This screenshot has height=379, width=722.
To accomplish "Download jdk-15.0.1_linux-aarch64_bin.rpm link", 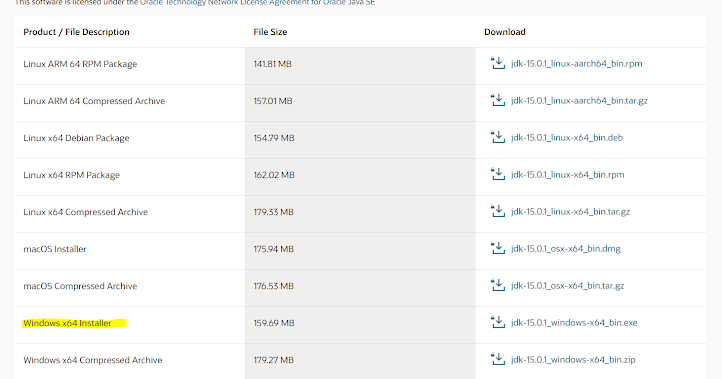I will 576,64.
